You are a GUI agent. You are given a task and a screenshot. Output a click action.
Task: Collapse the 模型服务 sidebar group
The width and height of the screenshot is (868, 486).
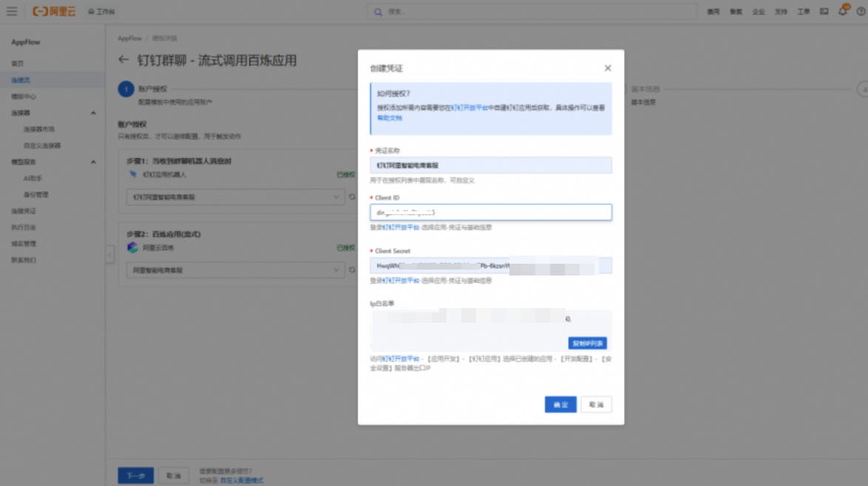93,162
